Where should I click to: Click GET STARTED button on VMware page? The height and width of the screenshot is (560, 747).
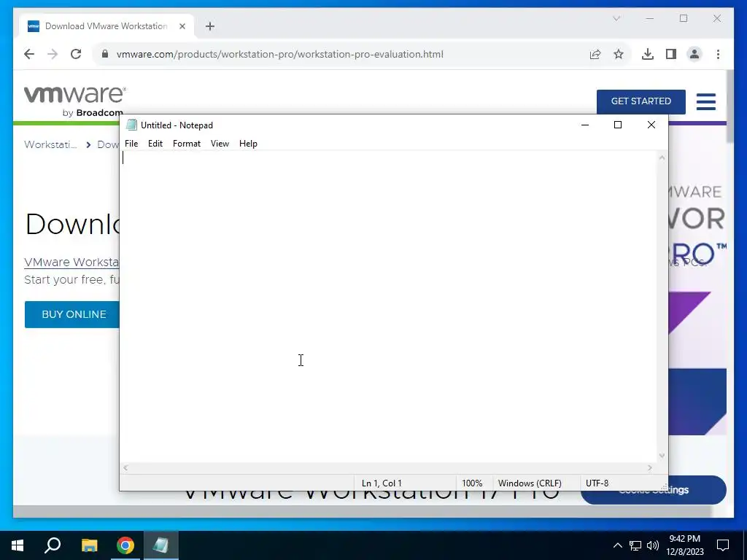640,101
